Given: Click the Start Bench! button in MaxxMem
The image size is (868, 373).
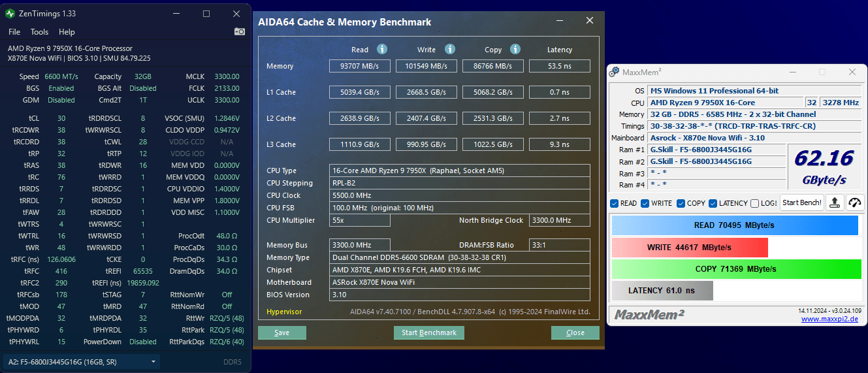Looking at the screenshot, I should (x=802, y=203).
